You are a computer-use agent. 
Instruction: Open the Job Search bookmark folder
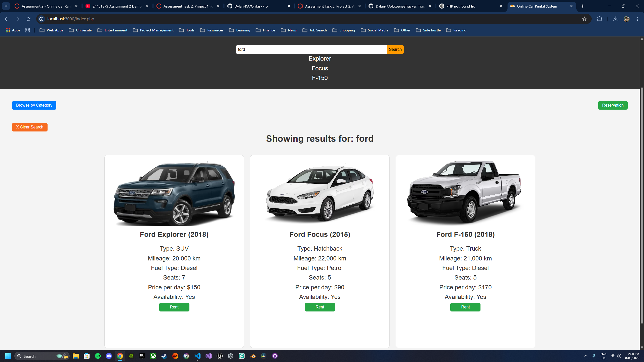pyautogui.click(x=315, y=30)
